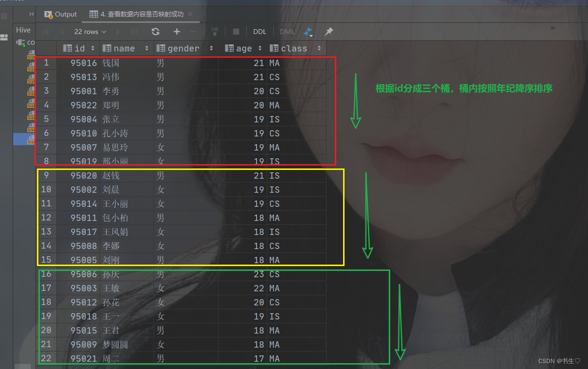This screenshot has width=588, height=369.
Task: Select row number 22 in the gutter
Action: (x=46, y=358)
